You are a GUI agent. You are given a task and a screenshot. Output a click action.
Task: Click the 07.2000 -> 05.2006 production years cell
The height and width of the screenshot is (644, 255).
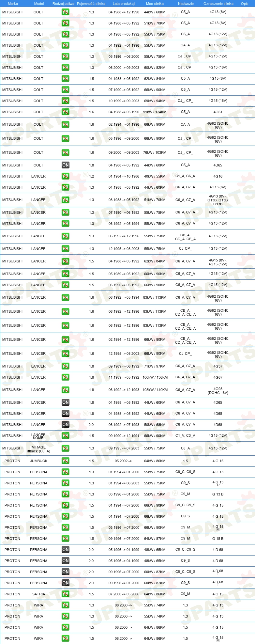[x=124, y=594]
